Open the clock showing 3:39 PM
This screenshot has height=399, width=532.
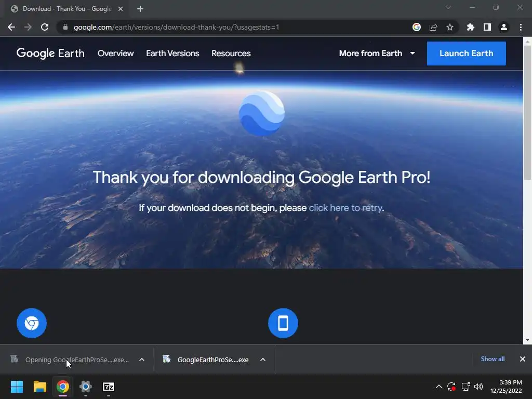coord(506,387)
